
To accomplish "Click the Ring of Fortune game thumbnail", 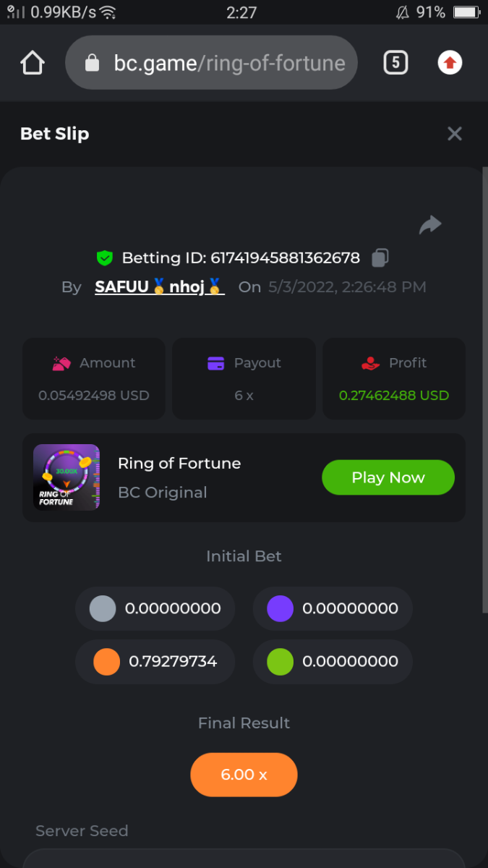I will pyautogui.click(x=67, y=477).
